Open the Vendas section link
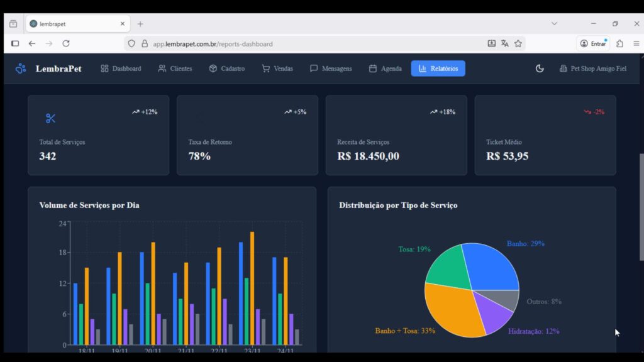 point(277,69)
